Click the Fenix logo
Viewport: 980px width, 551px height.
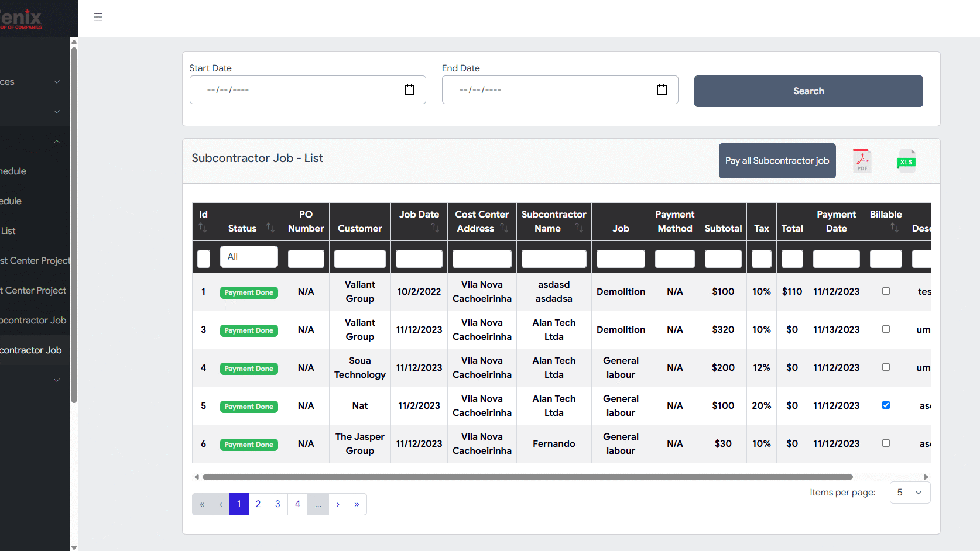[21, 19]
